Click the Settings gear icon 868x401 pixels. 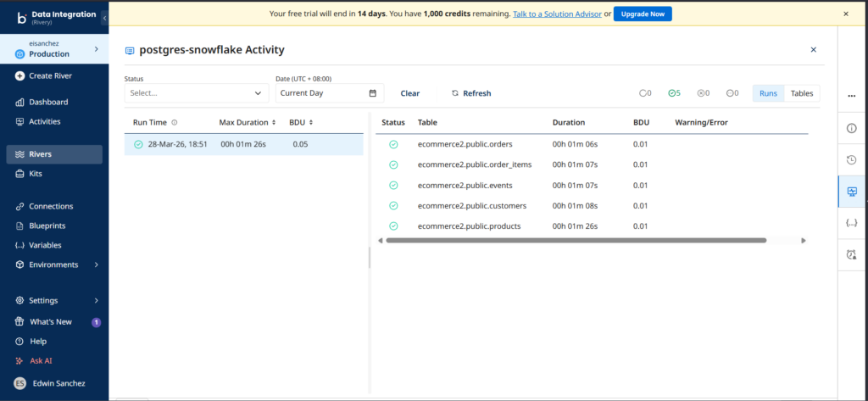[20, 300]
